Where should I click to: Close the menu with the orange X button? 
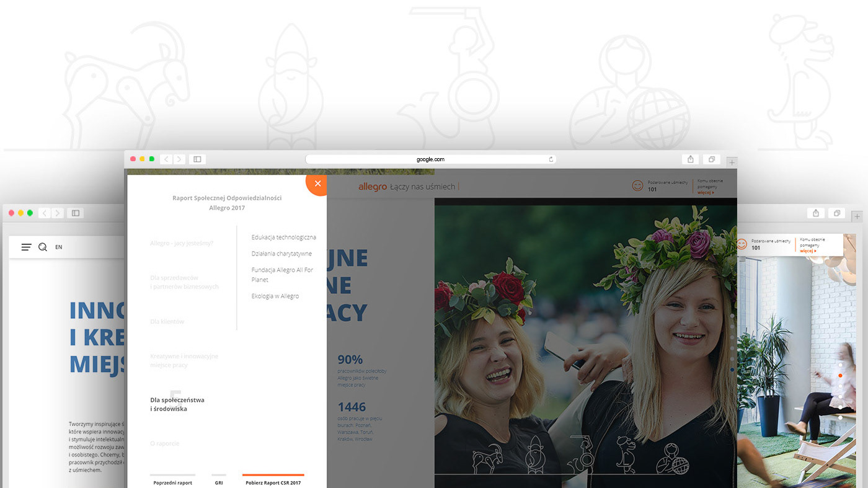coord(317,184)
